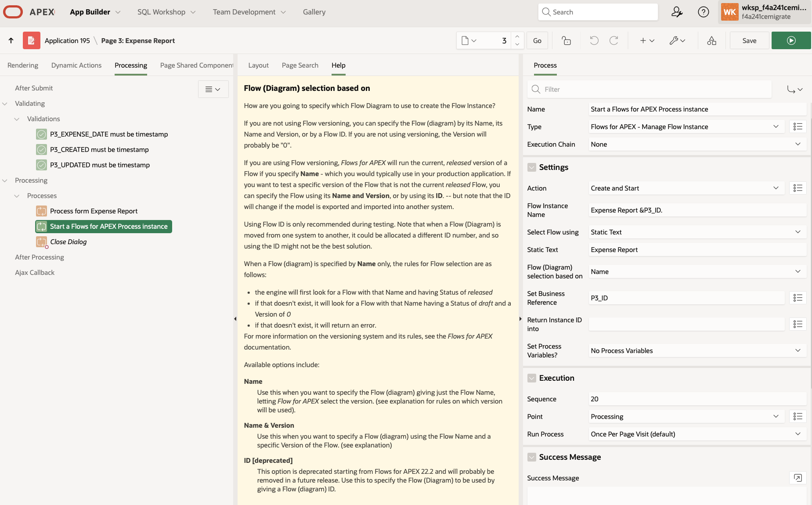The image size is (812, 505).
Task: Open the Utilities wrench menu
Action: [x=677, y=40]
